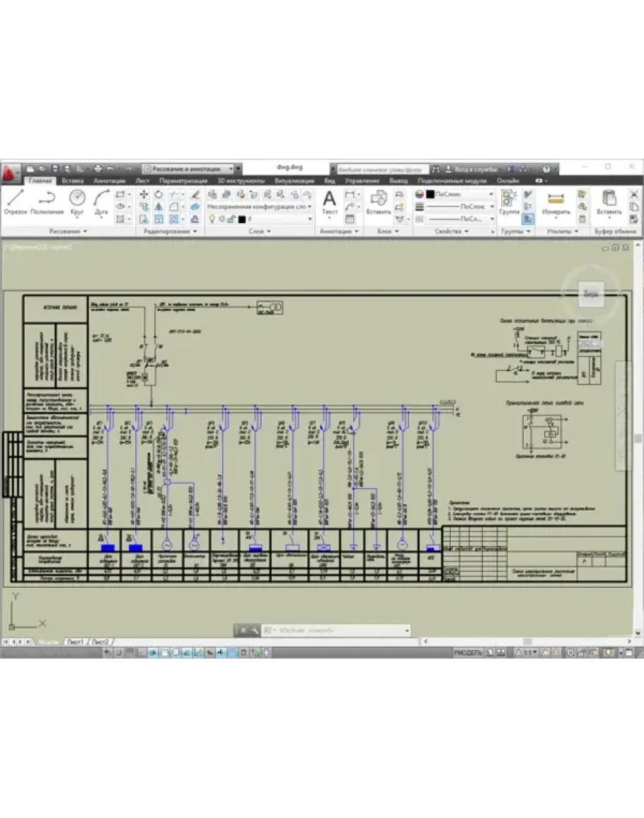Click the Вставить block insert icon
644x818 pixels.
(x=379, y=201)
